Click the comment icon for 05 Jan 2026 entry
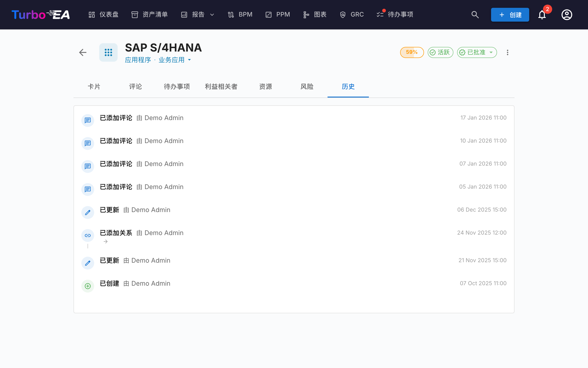 (88, 189)
